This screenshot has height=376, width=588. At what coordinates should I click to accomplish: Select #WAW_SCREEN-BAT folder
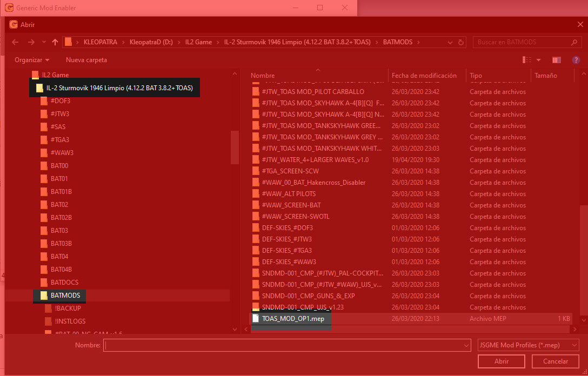point(291,205)
